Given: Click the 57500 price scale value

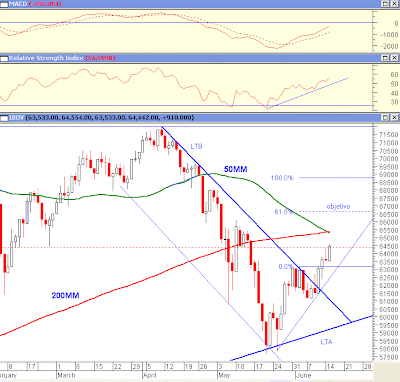Looking at the screenshot, I should tap(389, 357).
